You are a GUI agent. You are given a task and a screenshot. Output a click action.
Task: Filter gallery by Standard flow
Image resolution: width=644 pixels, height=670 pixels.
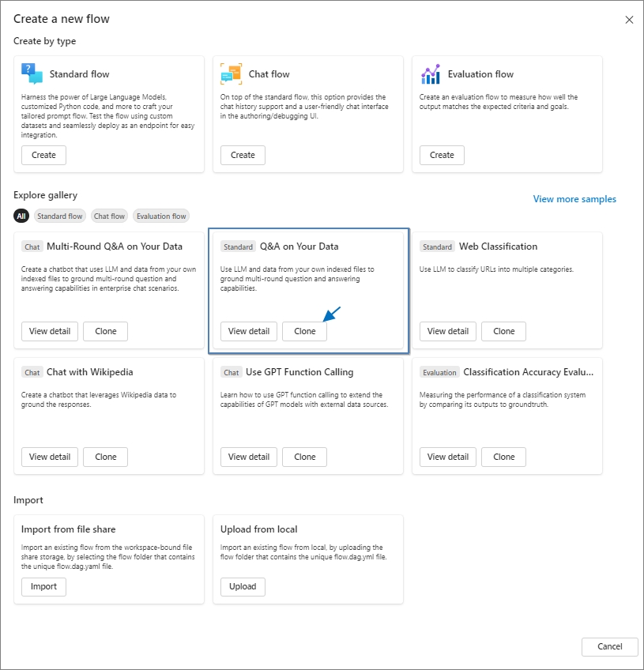click(60, 216)
